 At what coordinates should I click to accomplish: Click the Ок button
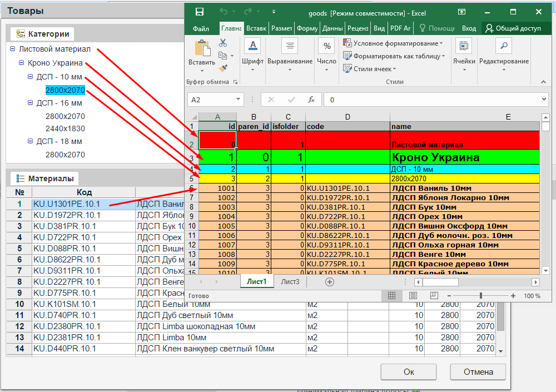click(x=409, y=372)
